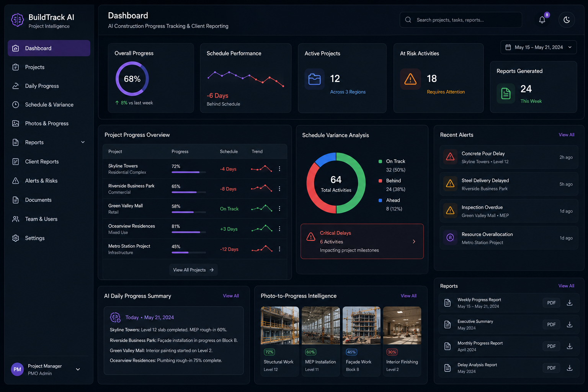This screenshot has width=588, height=392.
Task: Expand the Reports sidebar submenu chevron
Action: tap(83, 142)
